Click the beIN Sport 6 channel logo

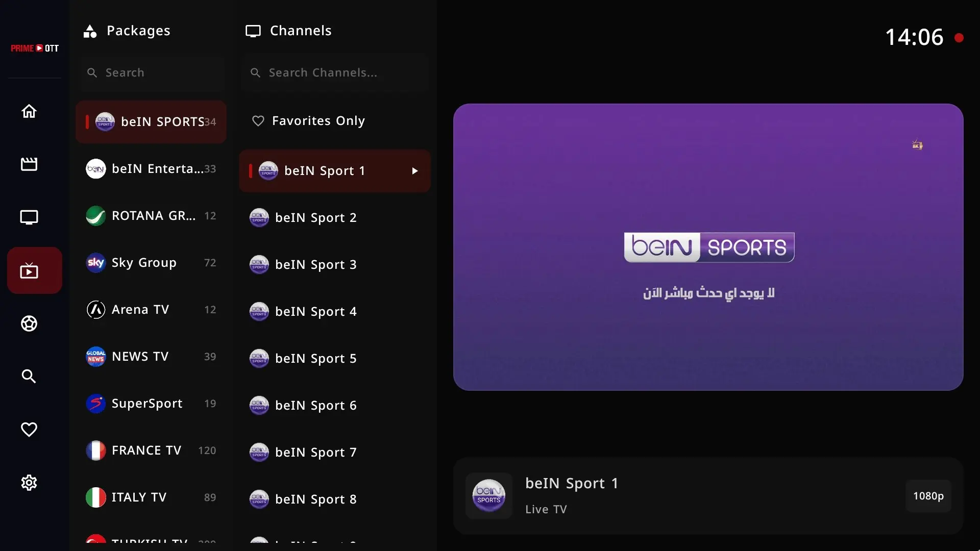pyautogui.click(x=259, y=406)
